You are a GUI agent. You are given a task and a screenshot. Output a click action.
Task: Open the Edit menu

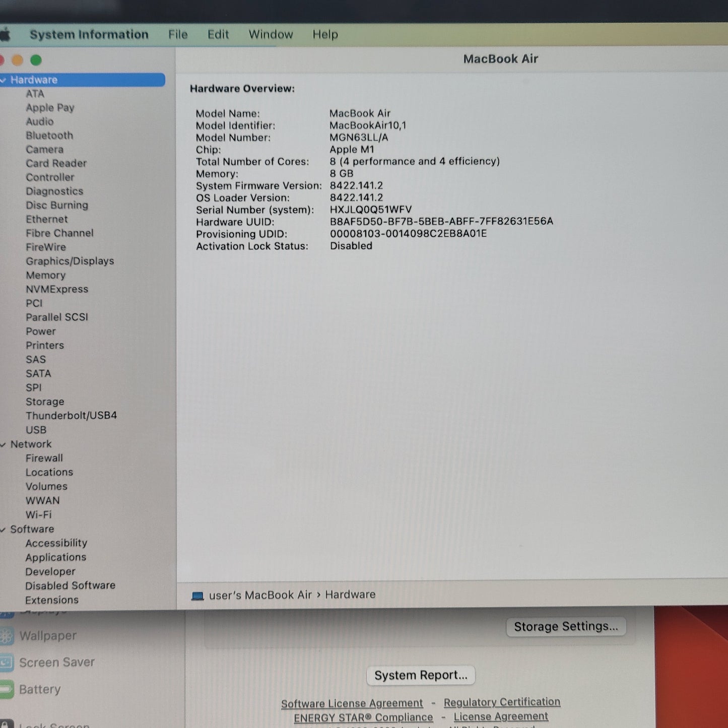[218, 35]
